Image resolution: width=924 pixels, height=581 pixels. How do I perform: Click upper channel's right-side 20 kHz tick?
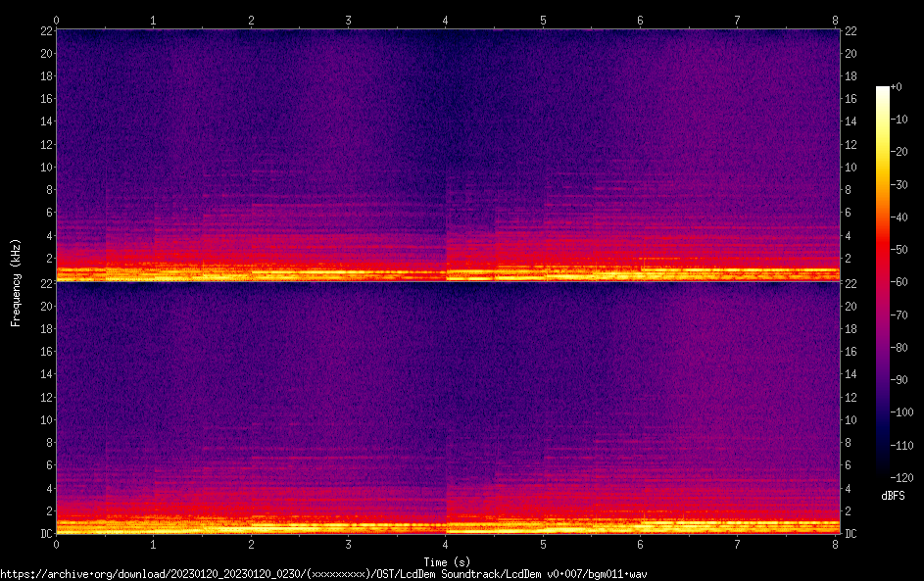coord(851,53)
